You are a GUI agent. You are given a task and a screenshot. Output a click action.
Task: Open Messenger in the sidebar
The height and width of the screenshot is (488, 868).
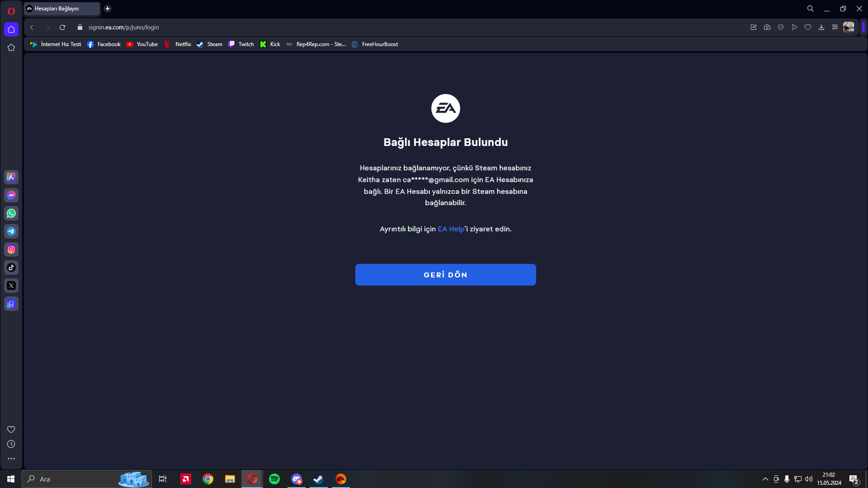point(11,195)
